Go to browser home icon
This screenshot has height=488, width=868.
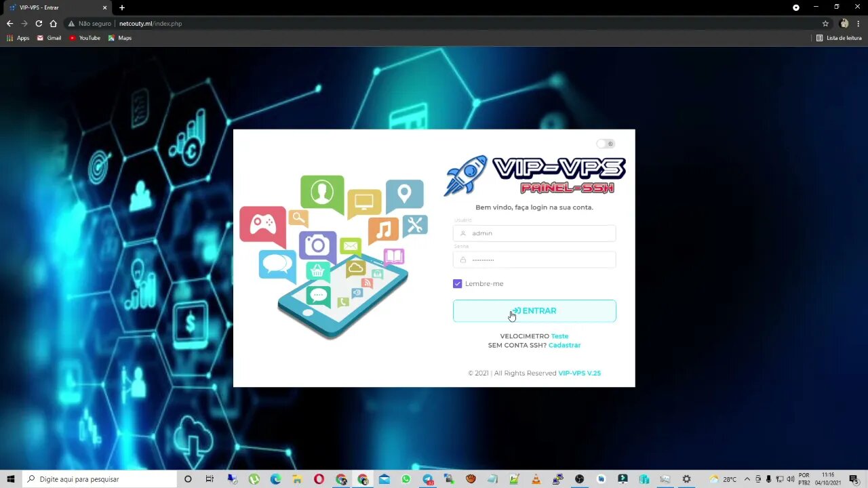(54, 24)
